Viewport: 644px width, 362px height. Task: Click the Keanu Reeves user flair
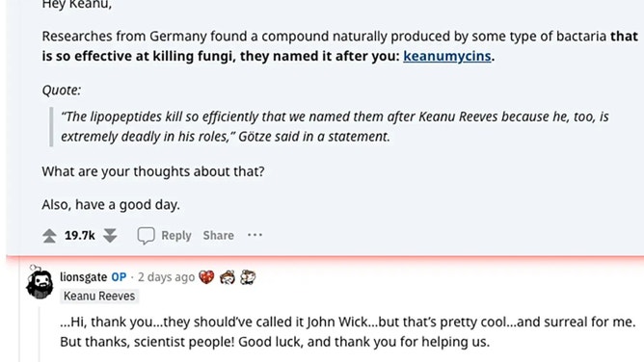[x=99, y=296]
